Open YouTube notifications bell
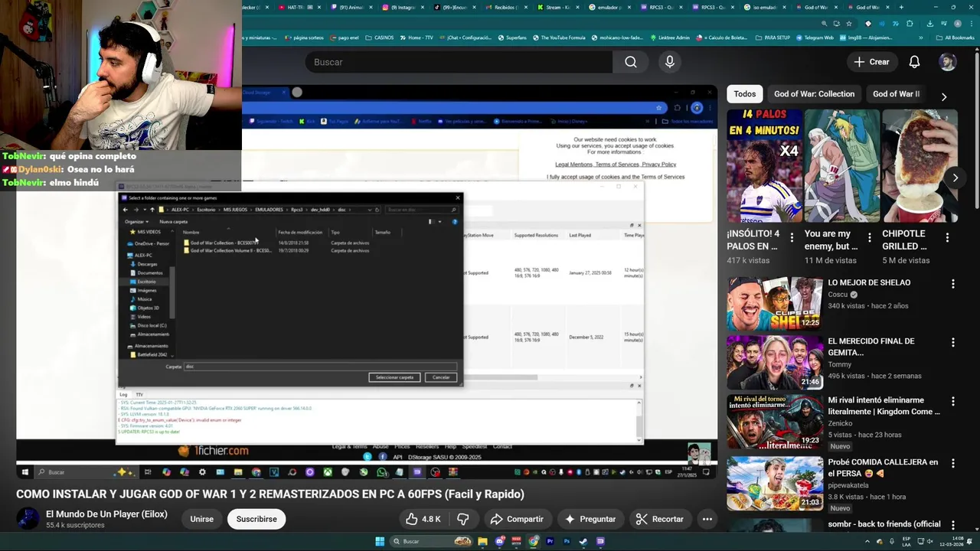The width and height of the screenshot is (980, 551). coord(914,62)
